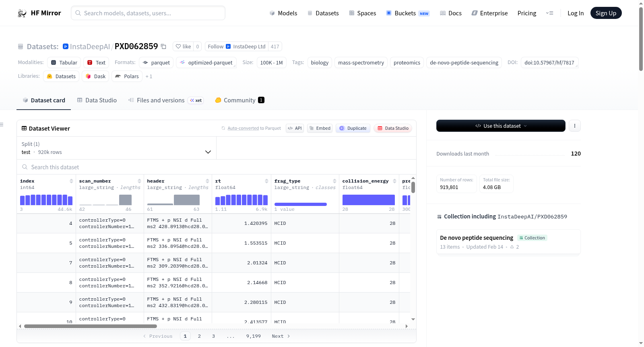Screen dimensions: 644x347
Task: Jump to page 3 of the table
Action: point(213,336)
